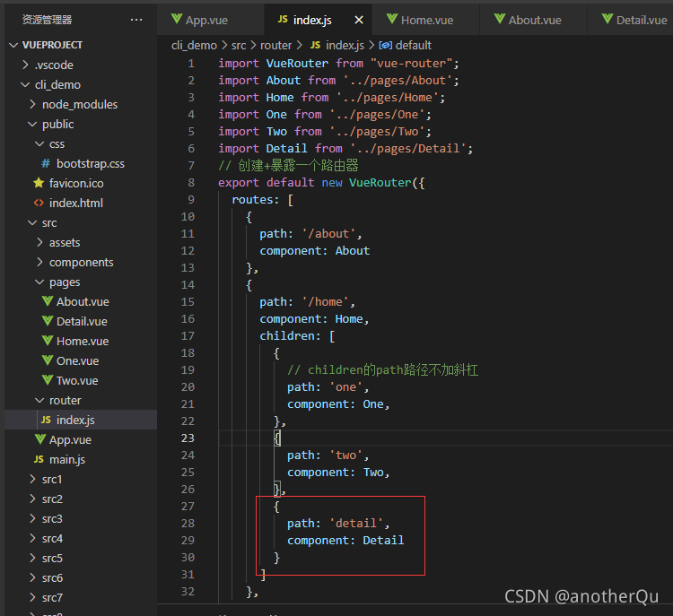Screen dimensions: 673x616
Task: Click the default symbol breadcrumb
Action: point(406,45)
